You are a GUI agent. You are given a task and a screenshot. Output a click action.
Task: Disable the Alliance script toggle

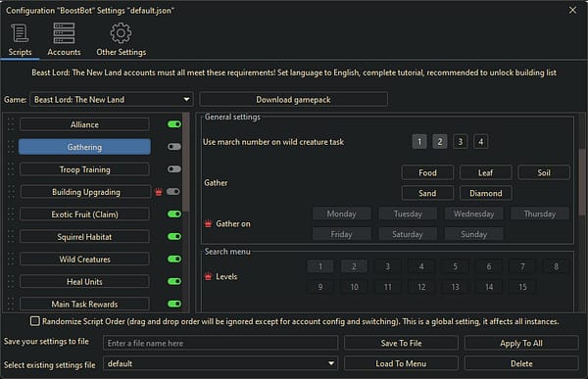(174, 124)
